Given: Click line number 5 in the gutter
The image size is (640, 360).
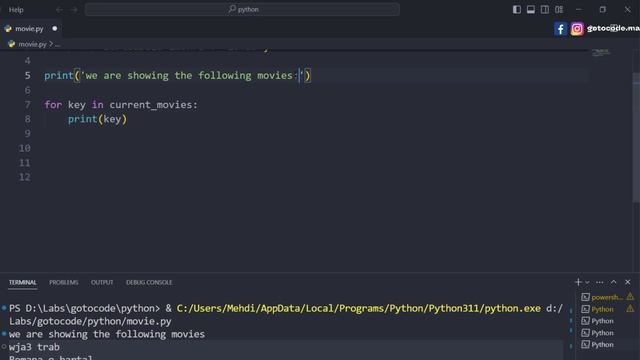Looking at the screenshot, I should 27,76.
